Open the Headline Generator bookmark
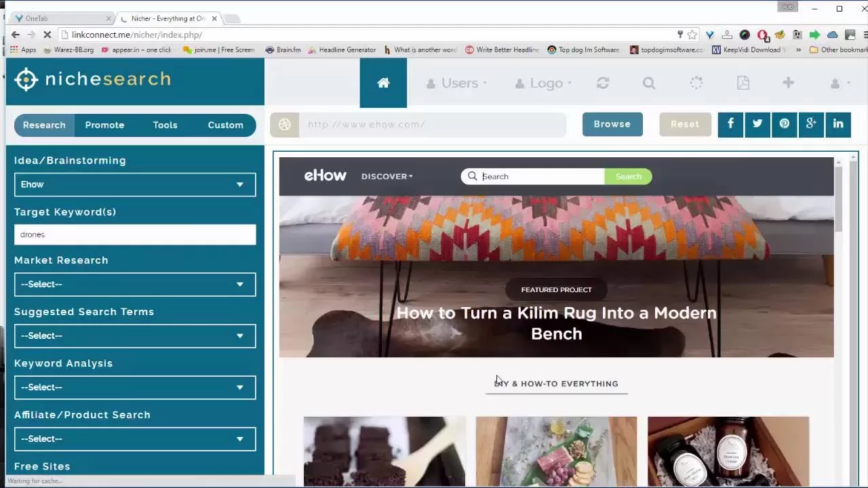This screenshot has height=488, width=868. click(342, 49)
